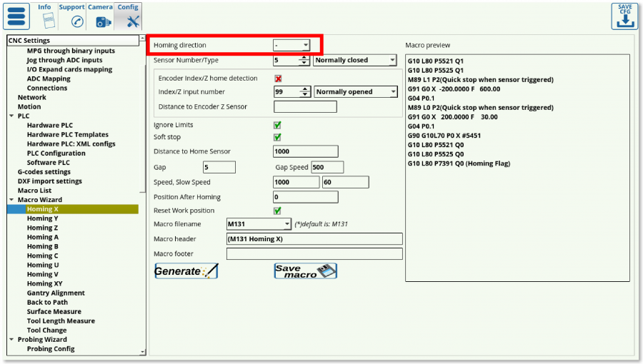Enable Encoder Index/Z home detection checkbox

278,79
